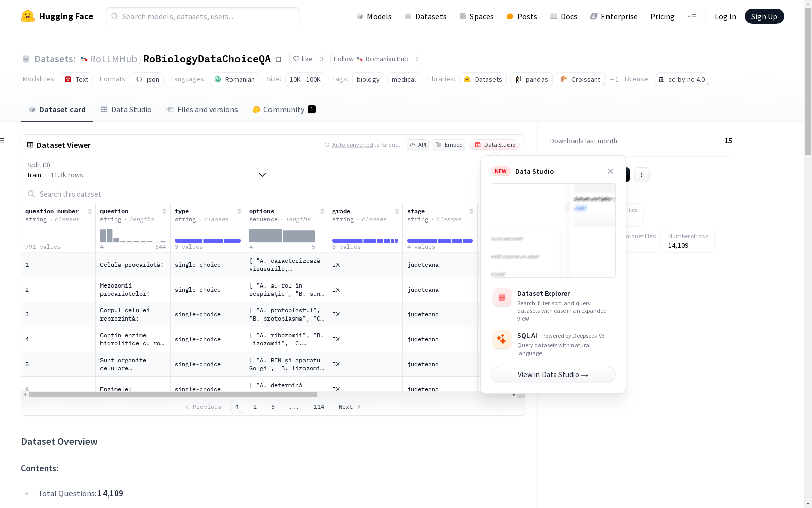Click the question lengths histogram
The height and width of the screenshot is (508, 812).
[133, 235]
